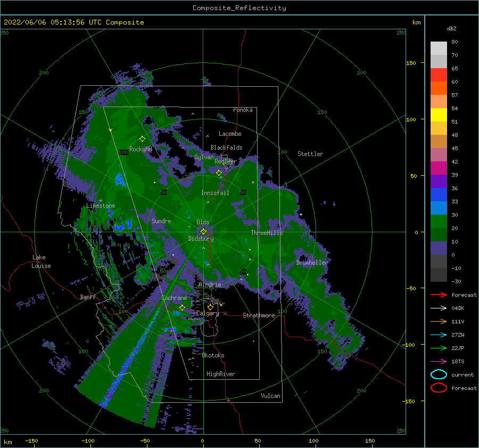Click the green 22JP arrow icon
479x448 pixels.
click(x=439, y=348)
